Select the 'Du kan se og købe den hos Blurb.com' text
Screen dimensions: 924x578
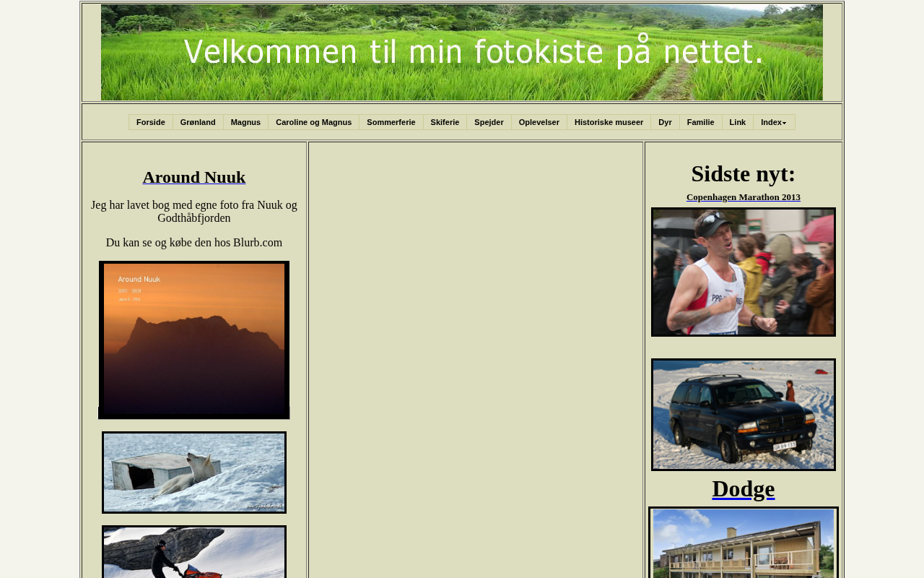tap(194, 243)
